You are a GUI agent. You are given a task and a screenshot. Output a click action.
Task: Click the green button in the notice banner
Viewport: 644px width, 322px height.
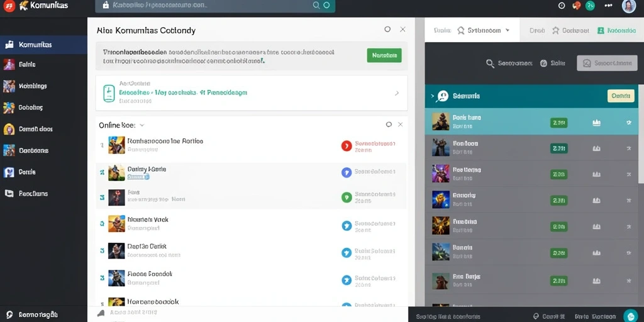tap(384, 55)
